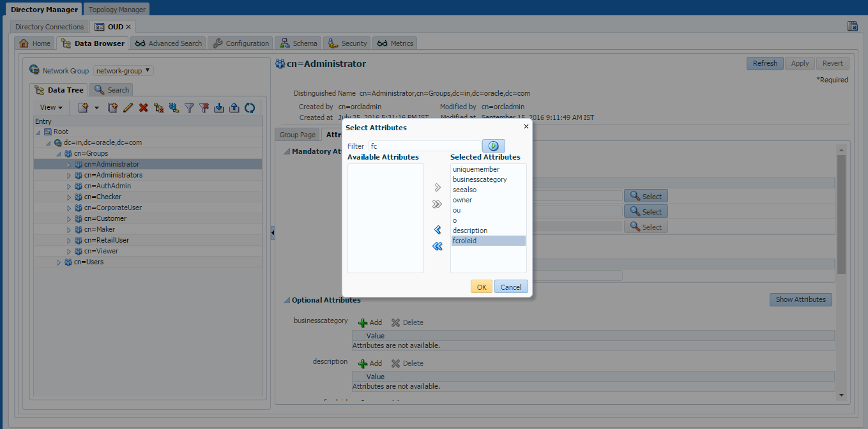Click the Refresh button for the entry
Image resolution: width=868 pixels, height=429 pixels.
pos(765,63)
